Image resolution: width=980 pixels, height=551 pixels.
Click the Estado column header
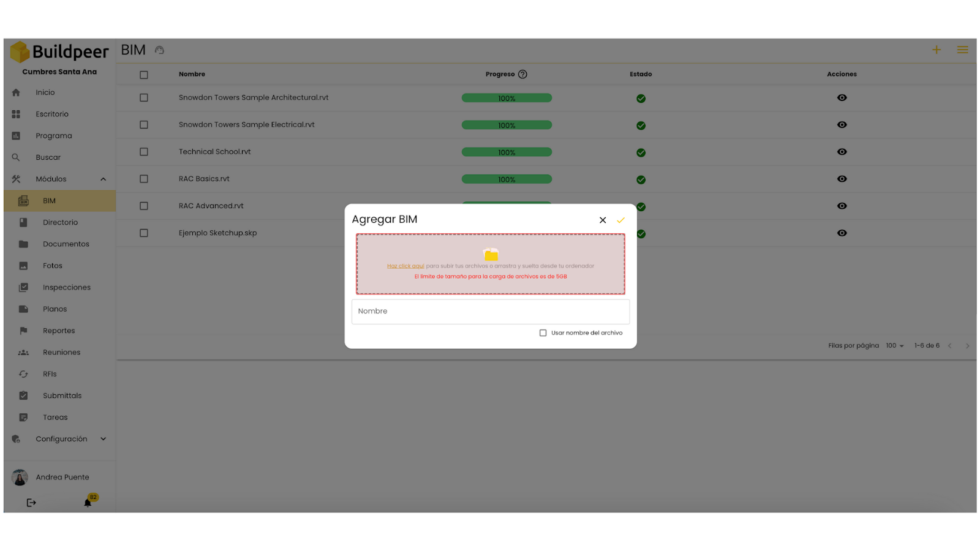tap(641, 75)
